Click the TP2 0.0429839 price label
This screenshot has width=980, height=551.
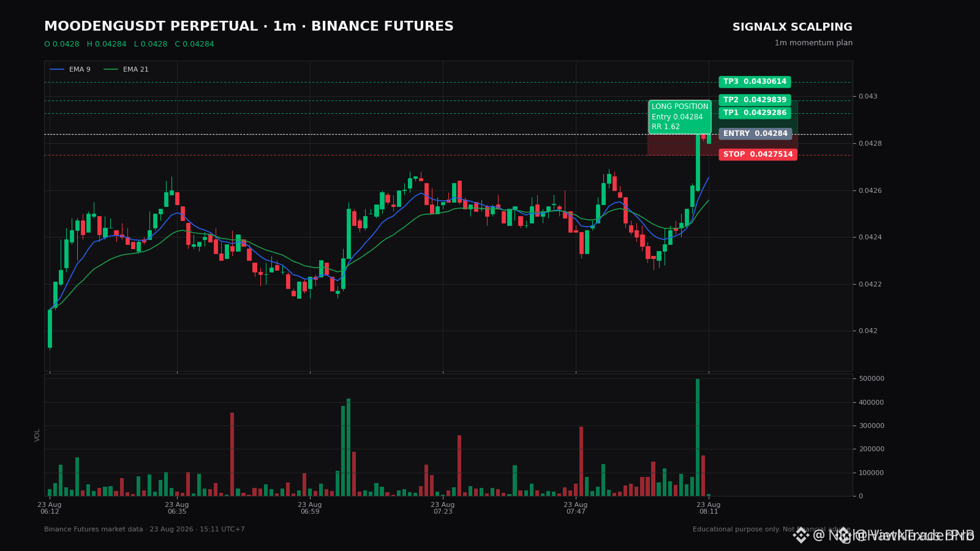pos(755,100)
